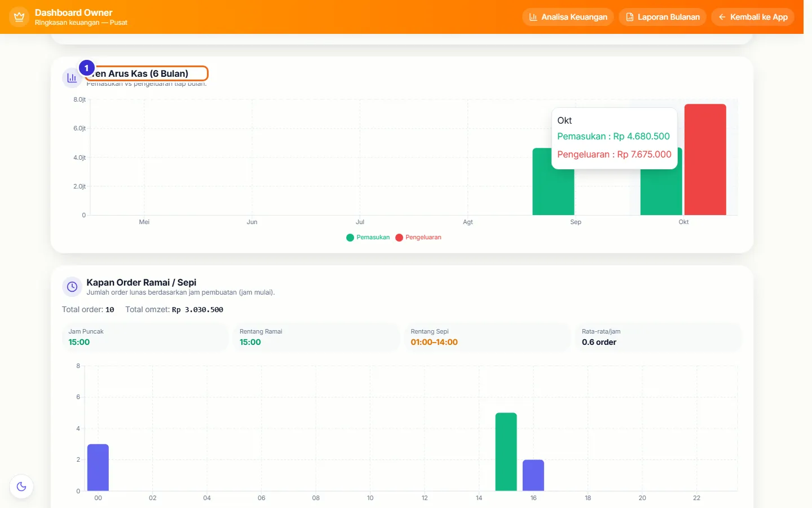This screenshot has height=508, width=812.
Task: Click the "Jul" month label on the axis
Action: (x=360, y=222)
